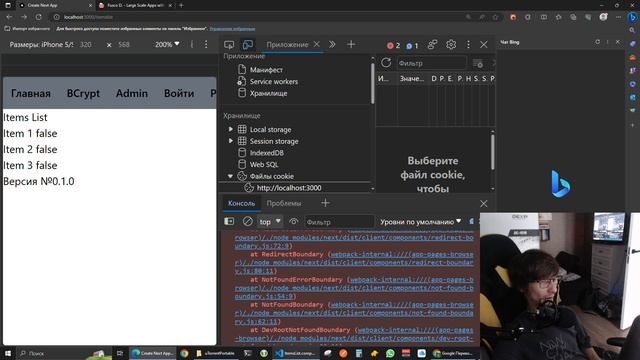Viewport: 640px width, 360px height.
Task: Add this page to favorites star
Action: coord(496,17)
